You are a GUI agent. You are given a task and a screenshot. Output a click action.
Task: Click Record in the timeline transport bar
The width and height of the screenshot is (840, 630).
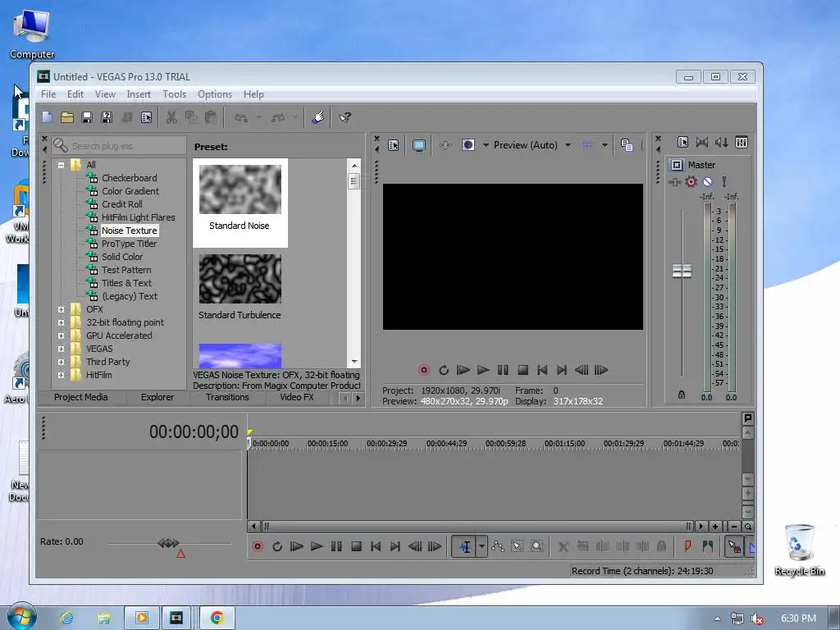258,546
